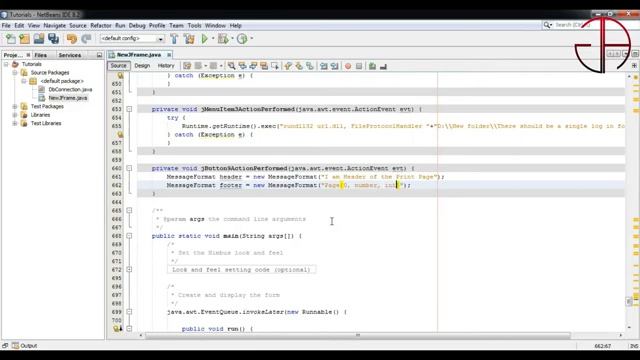This screenshot has height=360, width=640.
Task: Click the Next Bookmark icon
Action: tap(299, 66)
